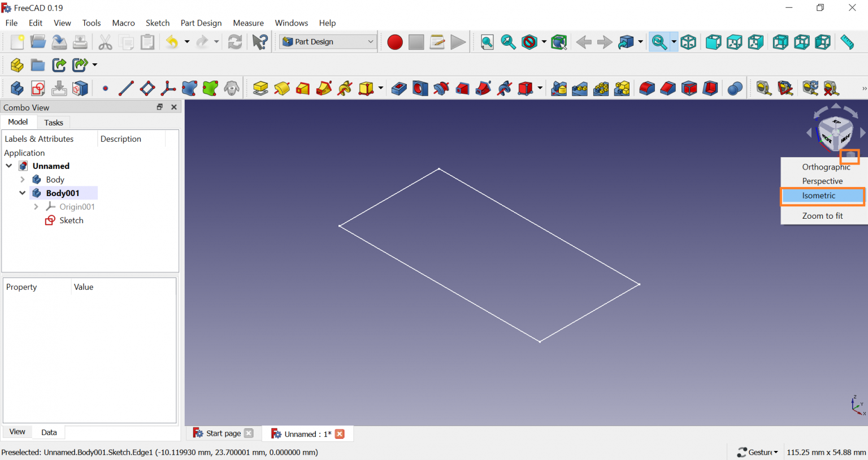Select Sketch item in model tree
The width and height of the screenshot is (868, 460).
[71, 220]
